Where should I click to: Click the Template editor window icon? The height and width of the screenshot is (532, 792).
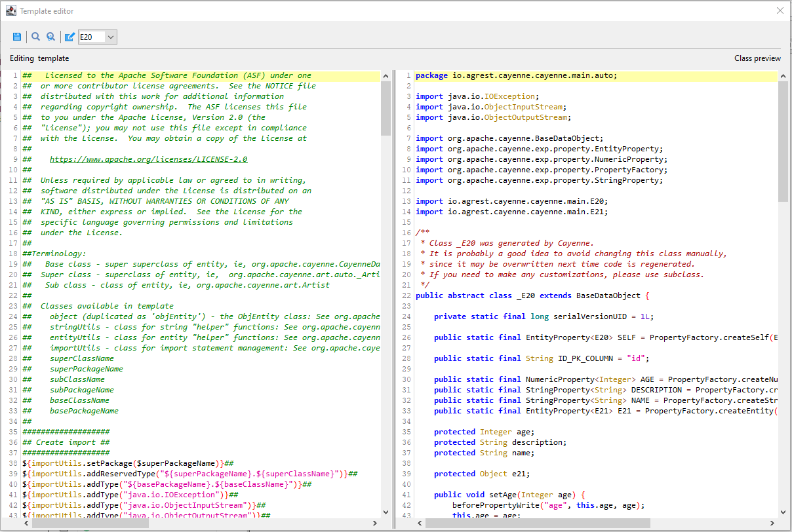[x=10, y=10]
